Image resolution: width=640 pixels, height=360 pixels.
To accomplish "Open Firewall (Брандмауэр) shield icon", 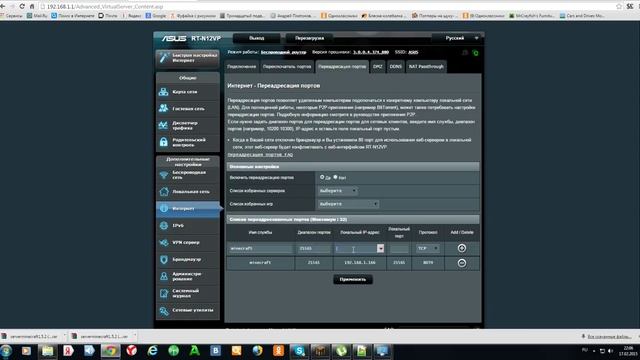I will click(164, 259).
